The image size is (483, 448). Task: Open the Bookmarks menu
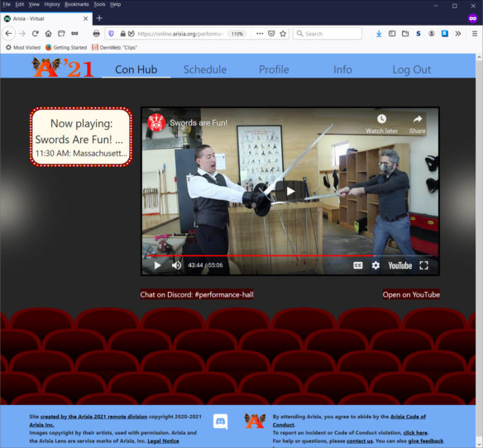pyautogui.click(x=77, y=4)
